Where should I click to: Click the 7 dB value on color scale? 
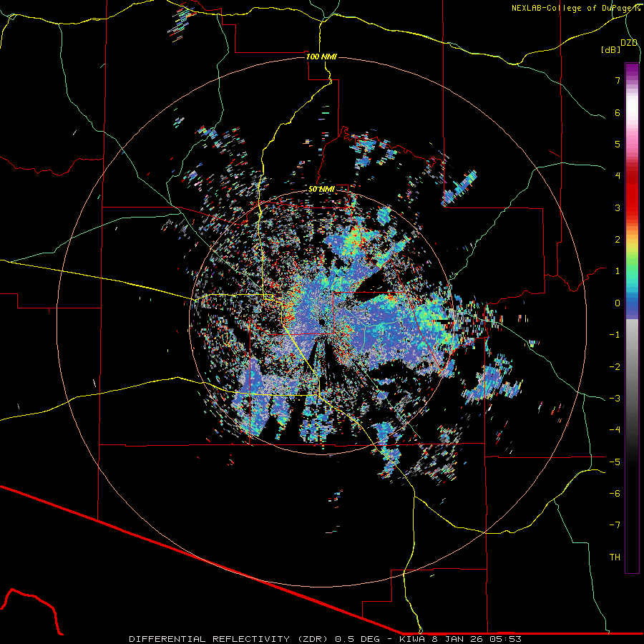tap(618, 80)
